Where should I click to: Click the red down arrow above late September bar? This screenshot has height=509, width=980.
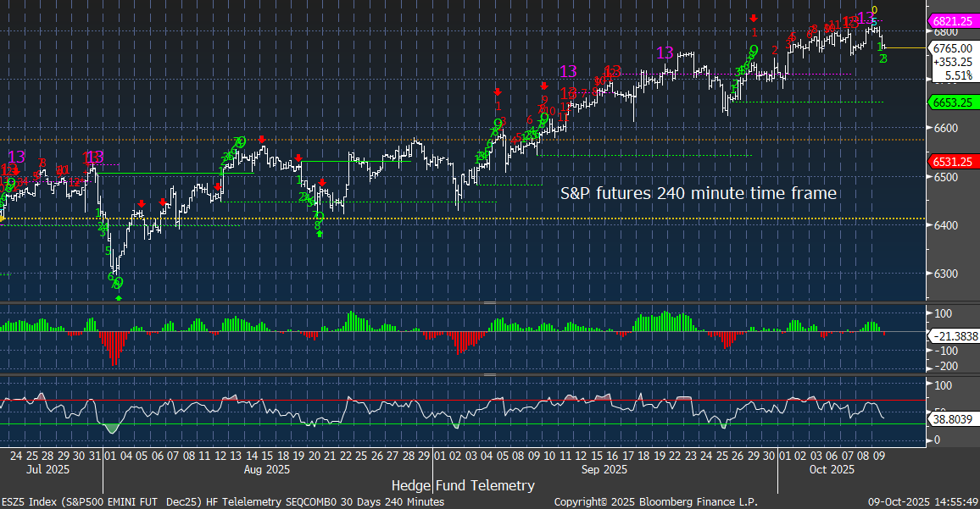(x=754, y=19)
